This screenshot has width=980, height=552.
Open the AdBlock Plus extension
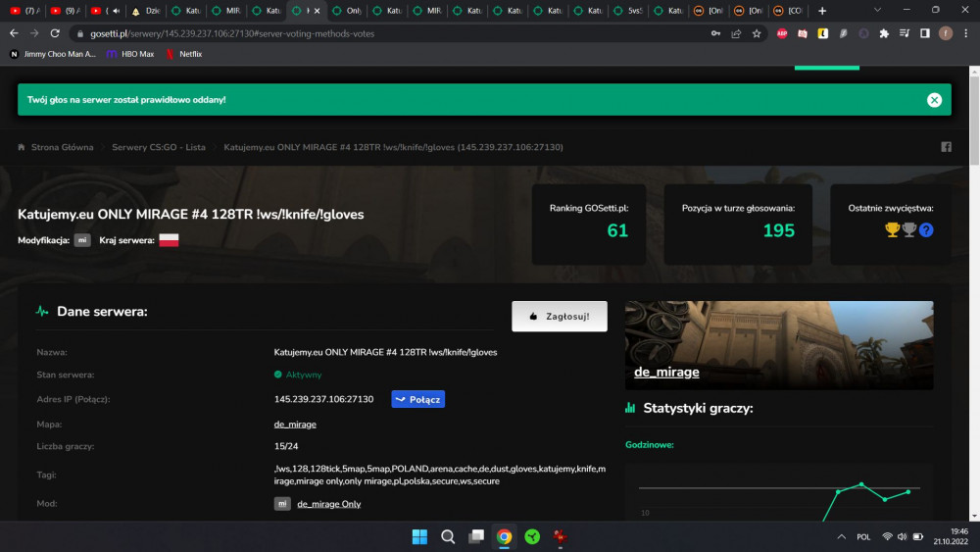(x=782, y=33)
